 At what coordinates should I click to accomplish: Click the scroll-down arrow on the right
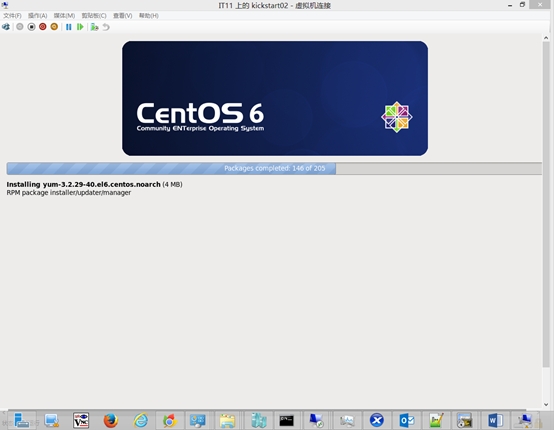click(546, 405)
